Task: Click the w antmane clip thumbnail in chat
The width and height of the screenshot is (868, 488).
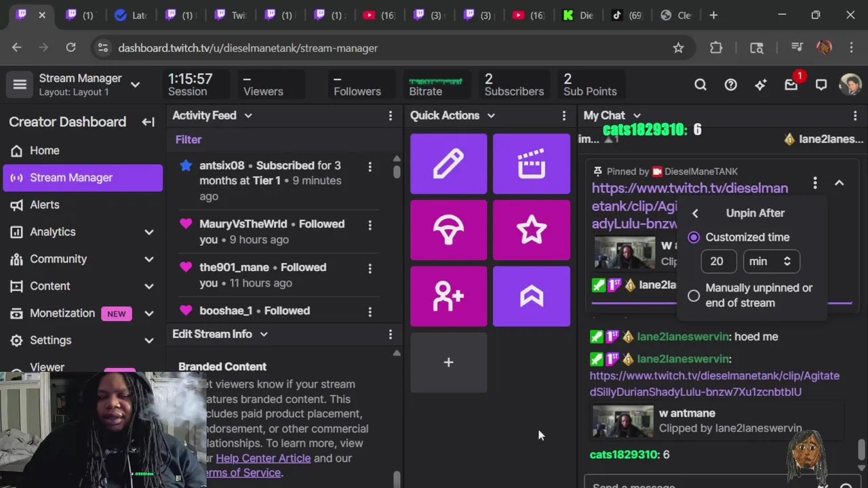Action: coord(623,421)
